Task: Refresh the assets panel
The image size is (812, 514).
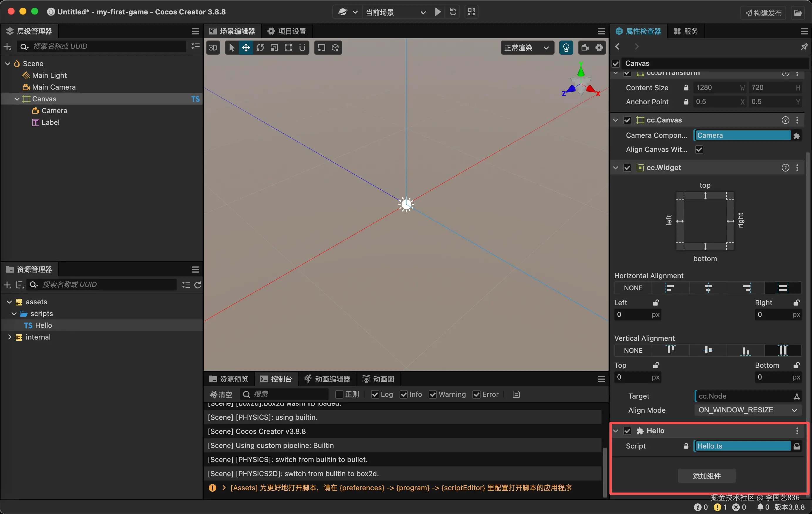Action: point(198,285)
